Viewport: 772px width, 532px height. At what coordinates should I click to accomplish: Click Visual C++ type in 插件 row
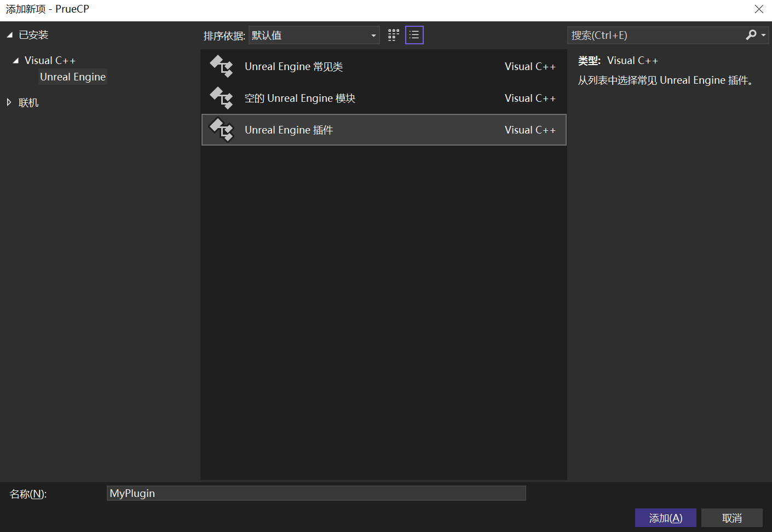coord(530,130)
